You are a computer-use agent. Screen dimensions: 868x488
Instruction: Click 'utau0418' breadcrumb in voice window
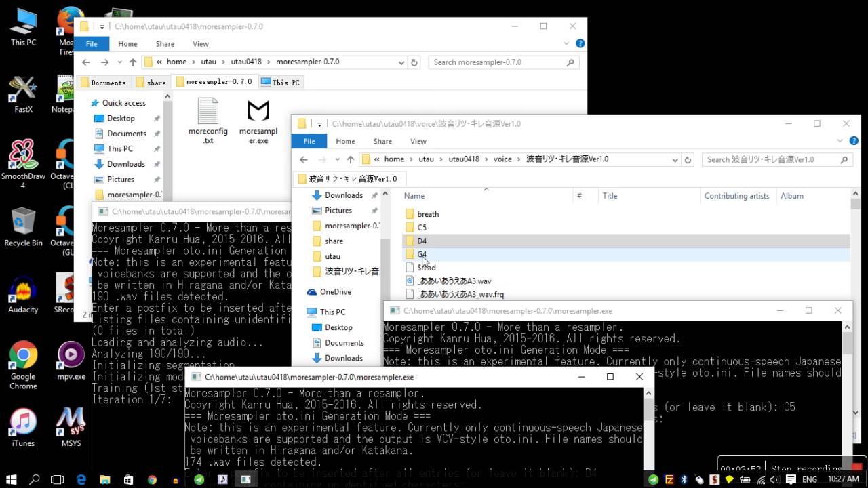[464, 159]
